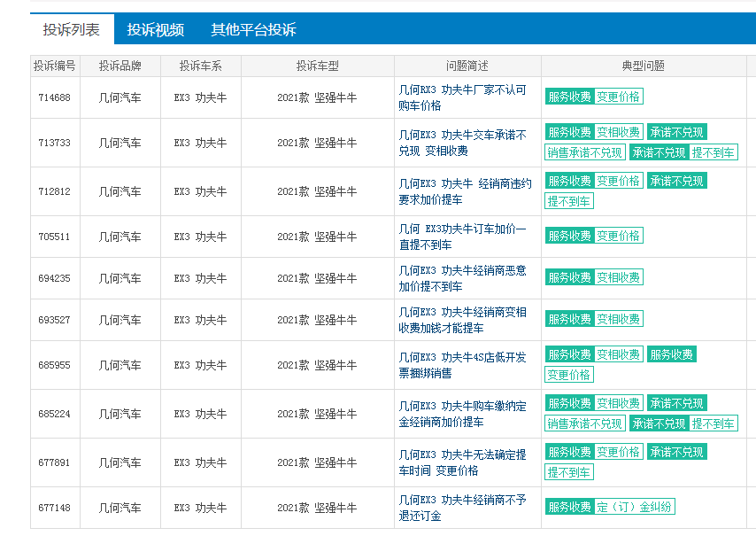Select complaint number 685224

click(x=55, y=414)
